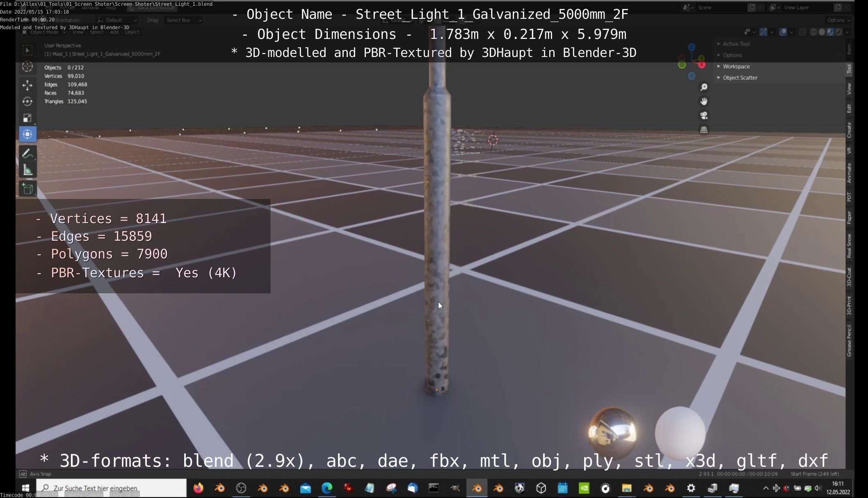Click the View Layer name field
The width and height of the screenshot is (868, 498).
point(807,7)
